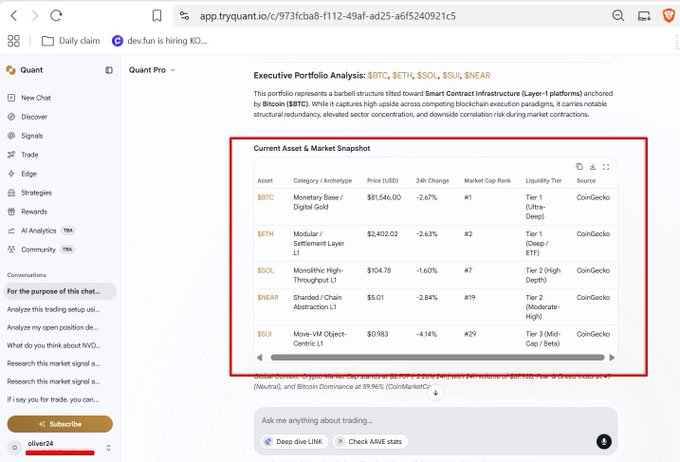Click $SUI ticker in table row
The height and width of the screenshot is (462, 680).
[264, 334]
